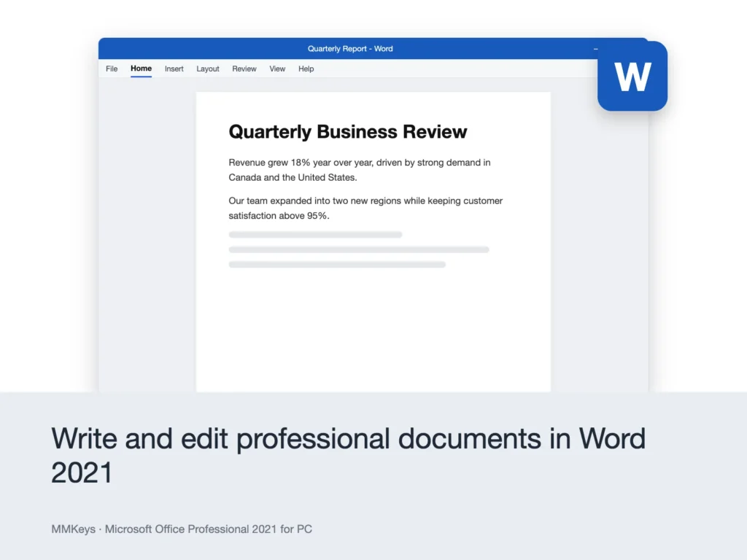Screen dimensions: 747x560
Task: Click the paragraph starting 'Revenue grew 18%'
Action: pyautogui.click(x=360, y=169)
